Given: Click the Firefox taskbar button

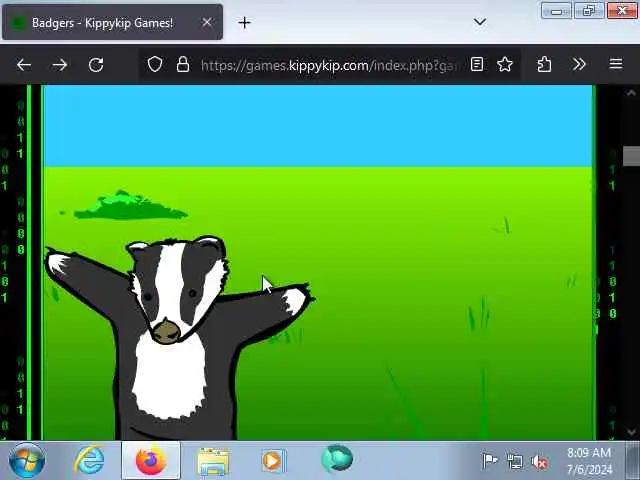Looking at the screenshot, I should pos(151,460).
